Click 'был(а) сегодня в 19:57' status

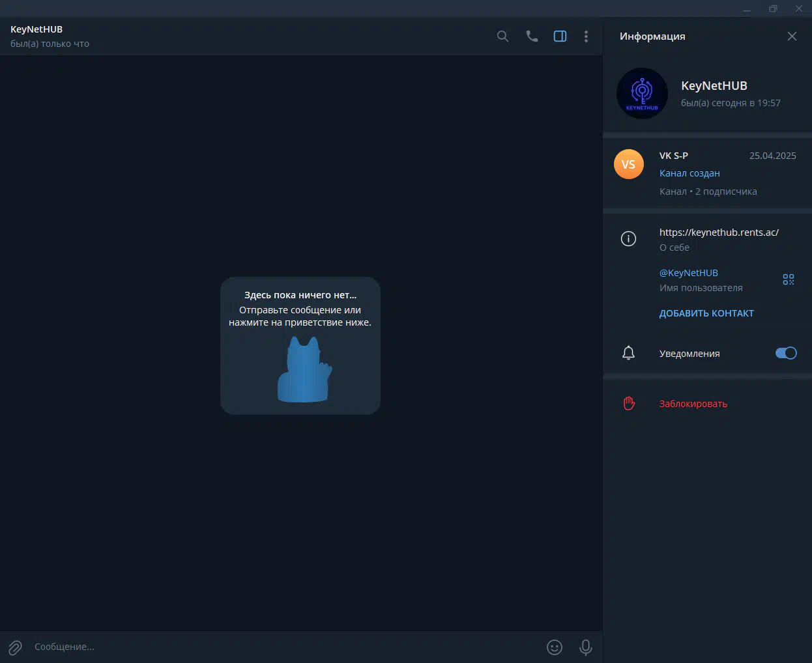tap(731, 103)
